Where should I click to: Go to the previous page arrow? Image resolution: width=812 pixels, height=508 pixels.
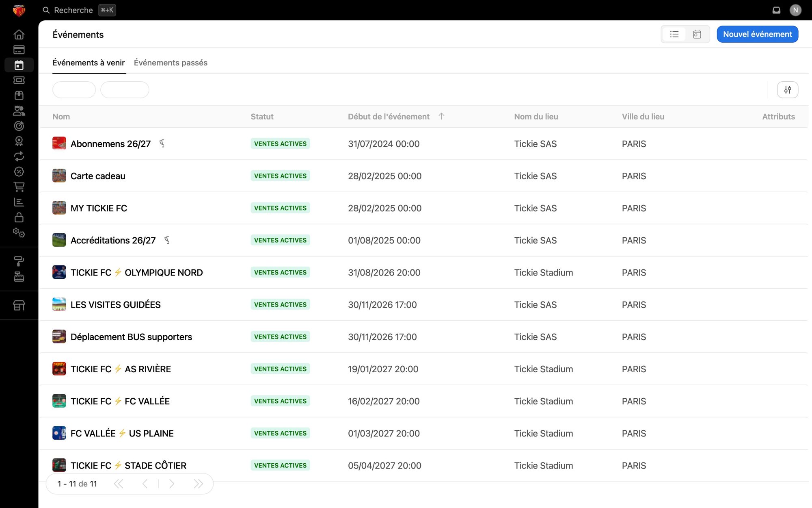pyautogui.click(x=145, y=484)
